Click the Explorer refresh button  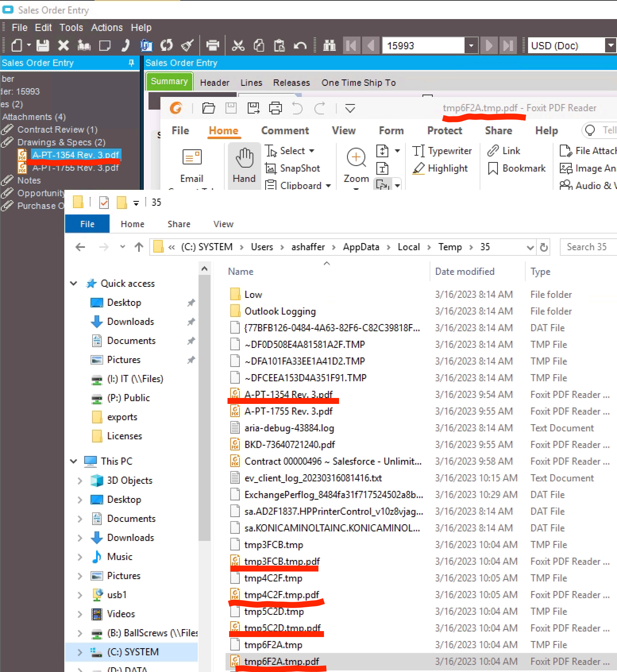tap(544, 247)
